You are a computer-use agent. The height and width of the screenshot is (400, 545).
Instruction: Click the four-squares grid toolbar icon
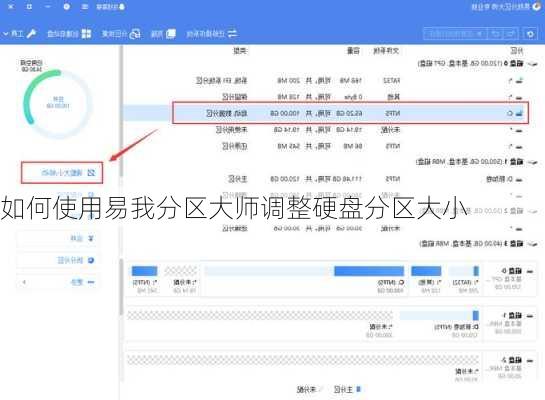(x=86, y=34)
